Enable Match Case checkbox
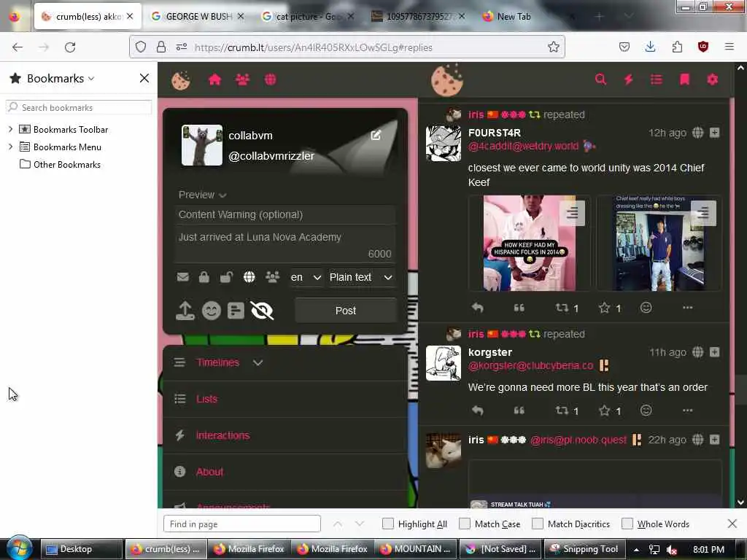The image size is (747, 560). click(465, 524)
